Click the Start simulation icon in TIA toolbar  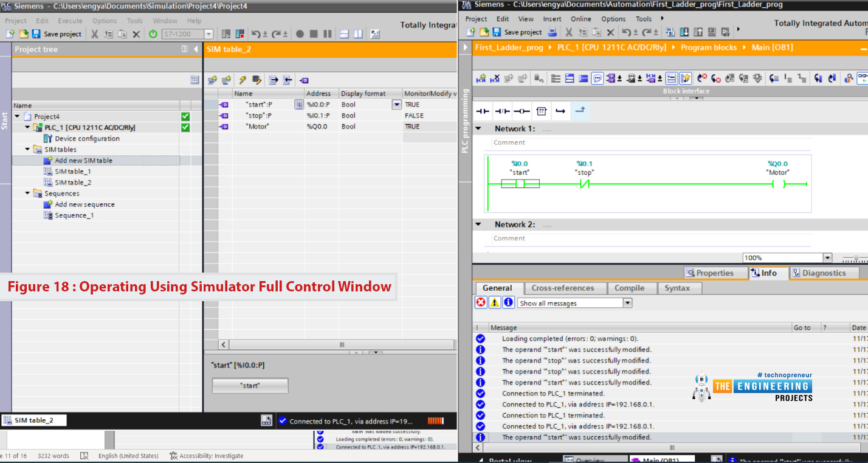711,32
